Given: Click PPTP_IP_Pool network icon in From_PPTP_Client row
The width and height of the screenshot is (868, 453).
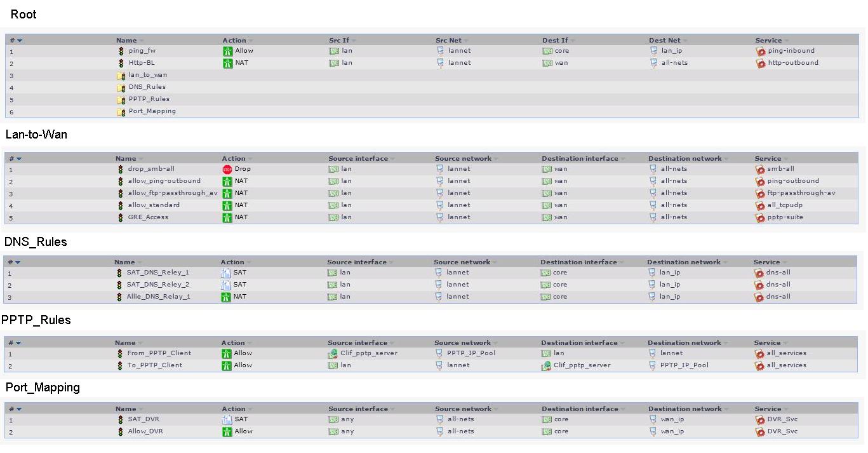Looking at the screenshot, I should [439, 353].
